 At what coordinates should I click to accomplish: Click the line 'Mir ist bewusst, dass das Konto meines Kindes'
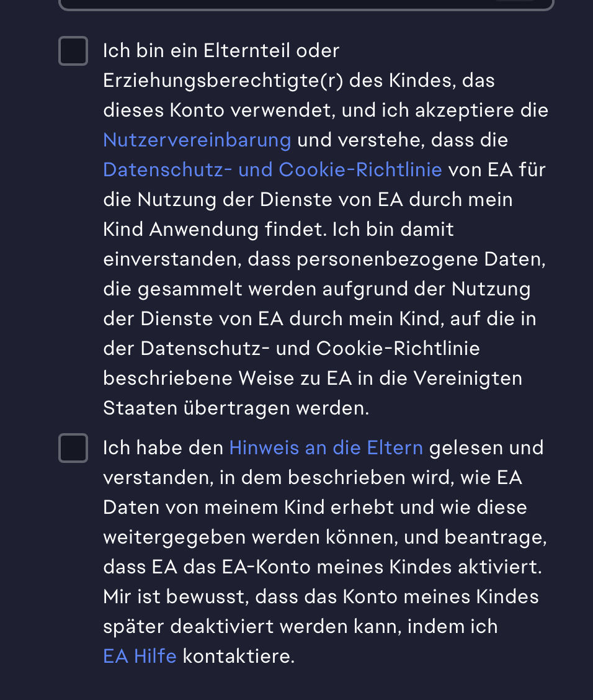320,597
